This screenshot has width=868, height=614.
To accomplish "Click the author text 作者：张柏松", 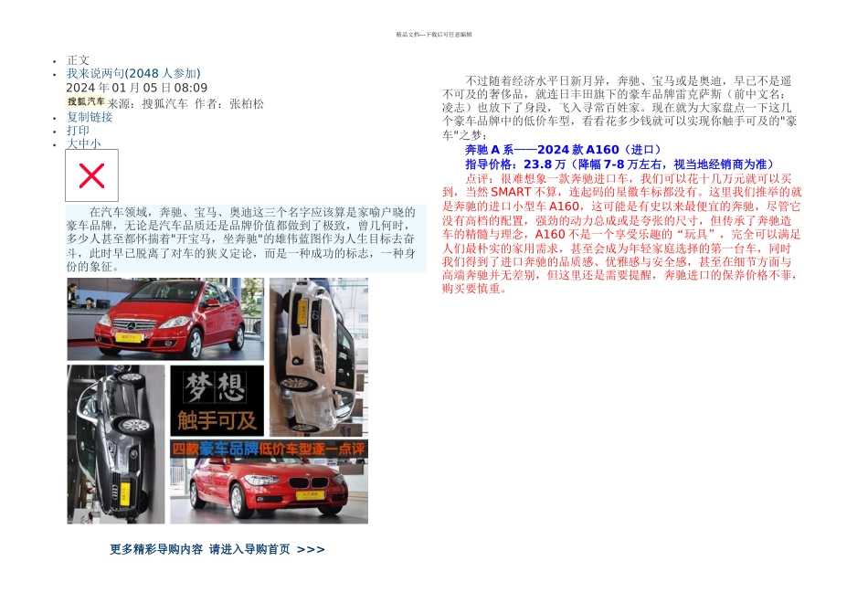I will [229, 103].
